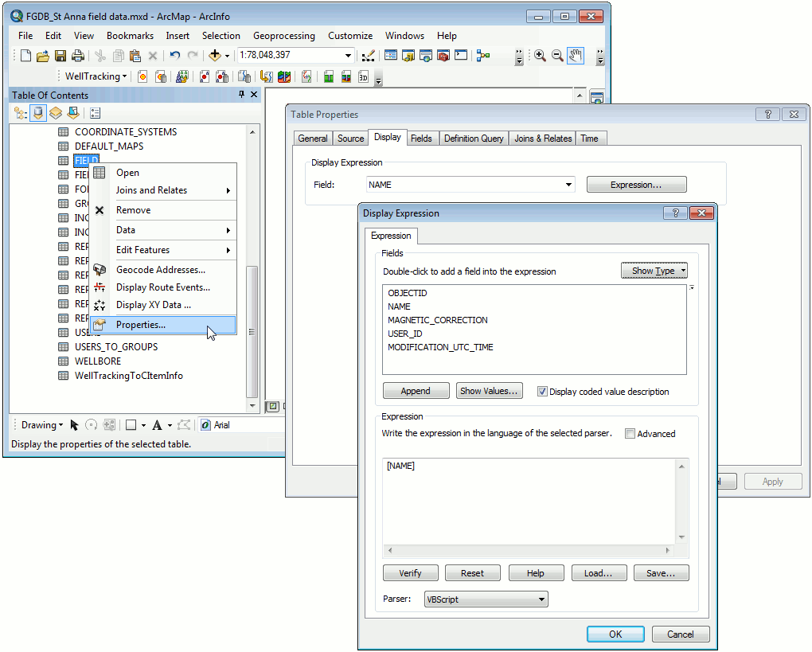Confirm Display Expression with OK

[615, 634]
